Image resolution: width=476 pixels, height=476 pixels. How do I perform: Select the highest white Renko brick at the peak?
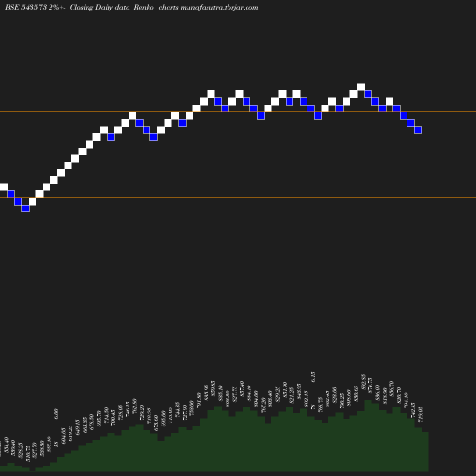pyautogui.click(x=361, y=87)
